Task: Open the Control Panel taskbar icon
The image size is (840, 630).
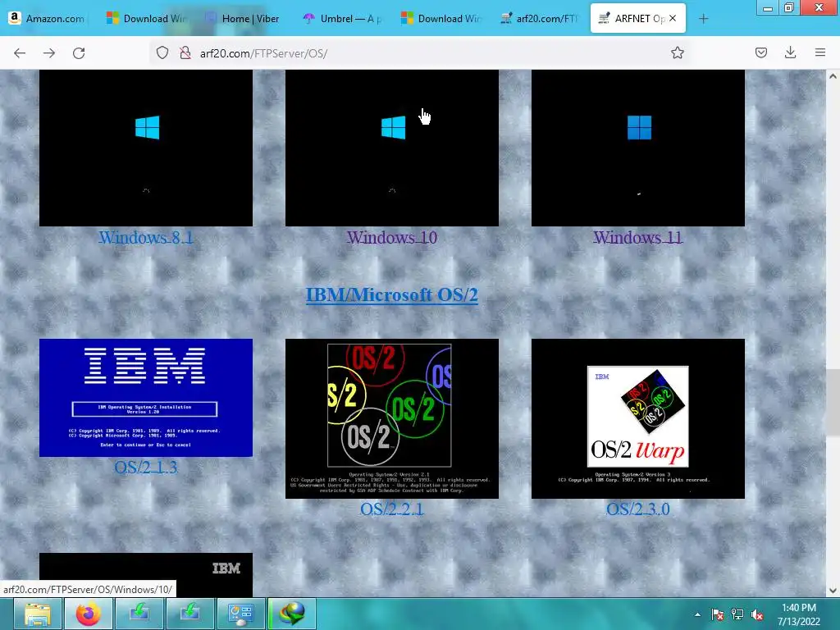Action: pyautogui.click(x=240, y=614)
